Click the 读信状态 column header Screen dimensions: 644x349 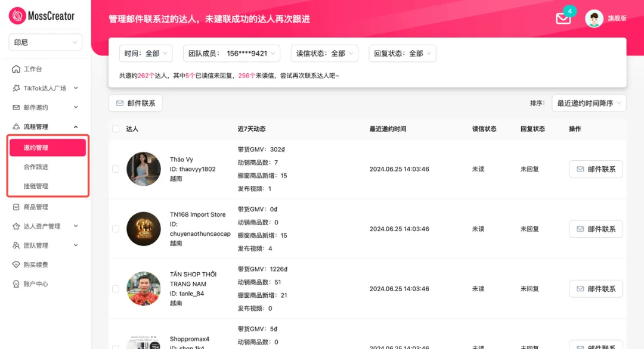(484, 129)
